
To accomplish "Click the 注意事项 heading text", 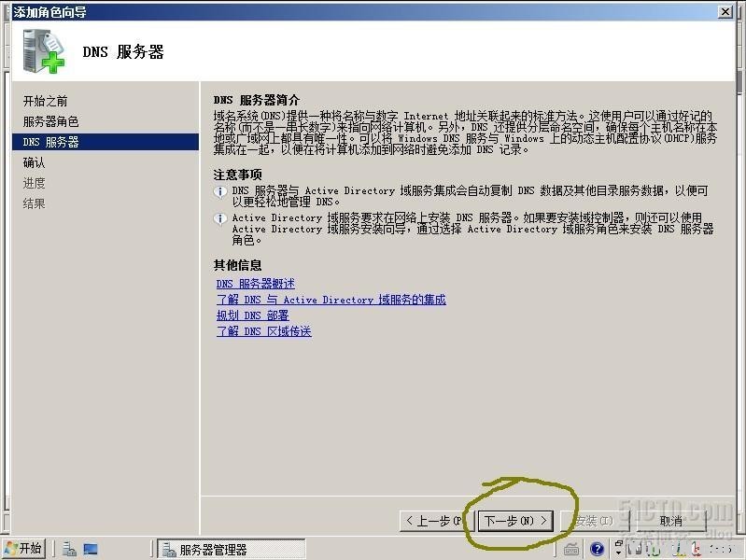I will 237,175.
